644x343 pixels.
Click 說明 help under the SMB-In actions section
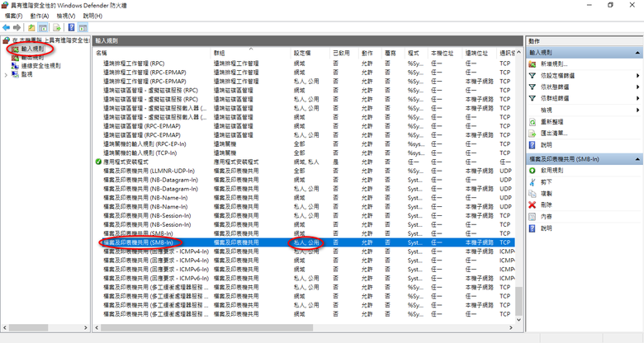547,228
